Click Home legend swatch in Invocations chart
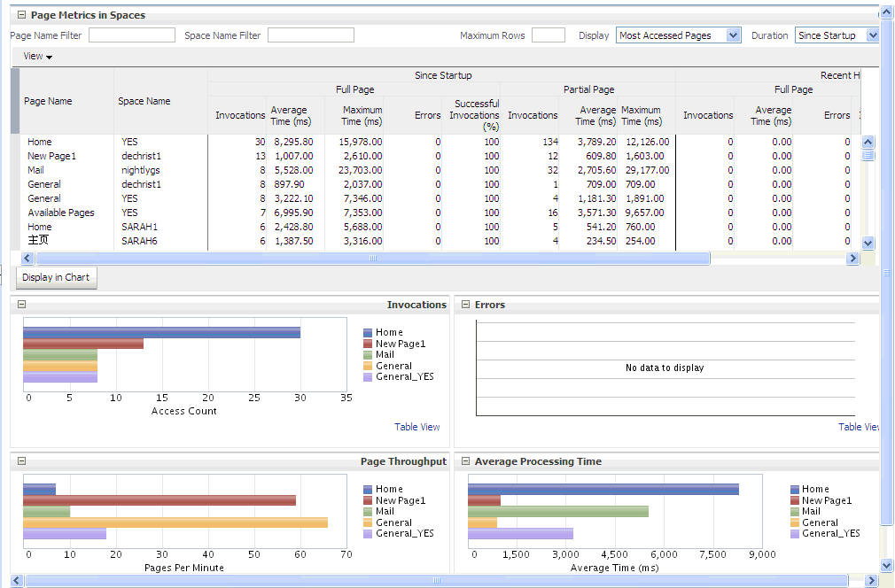895x588 pixels. (x=369, y=333)
